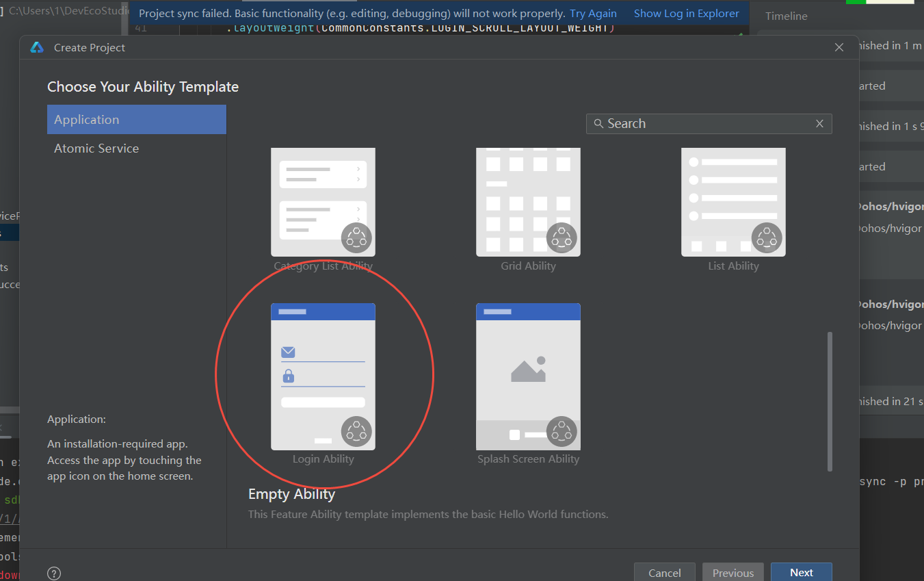Close the Create Project dialog

pos(839,47)
